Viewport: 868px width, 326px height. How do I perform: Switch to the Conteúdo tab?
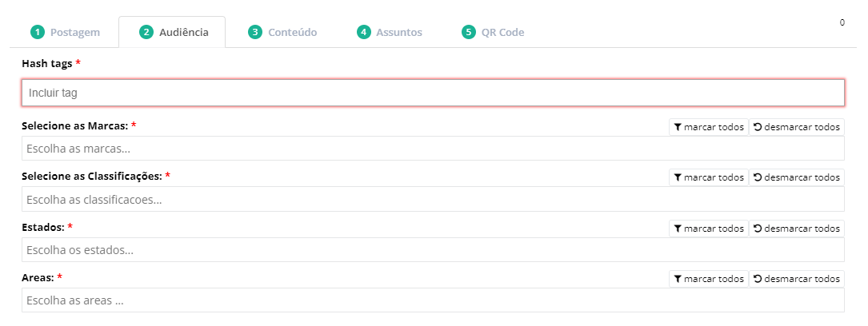[x=293, y=33]
